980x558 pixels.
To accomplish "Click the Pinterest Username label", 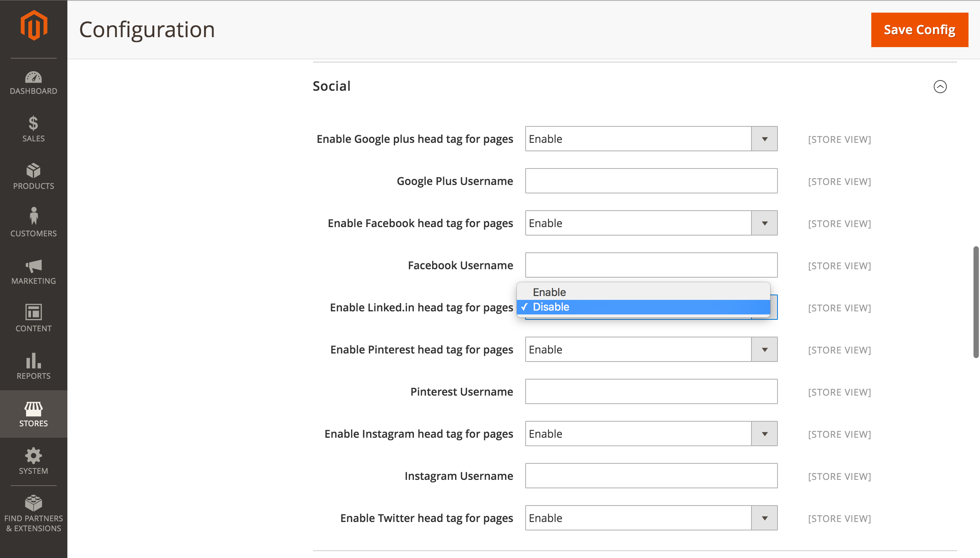I will pyautogui.click(x=461, y=392).
